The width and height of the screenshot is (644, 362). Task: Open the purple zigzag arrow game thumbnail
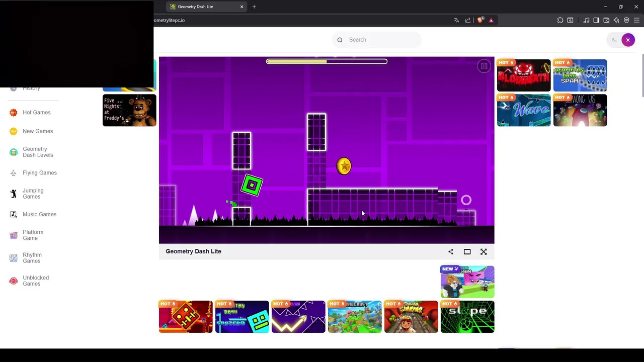(298, 317)
